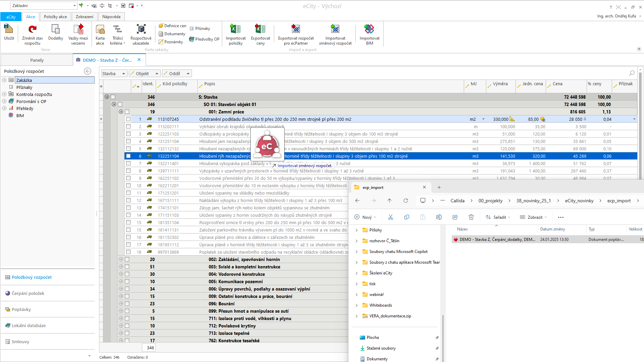Tick the checkbox for 002: Zakládání, zpevňování hornin
Image resolution: width=644 pixels, height=362 pixels.
[127, 259]
